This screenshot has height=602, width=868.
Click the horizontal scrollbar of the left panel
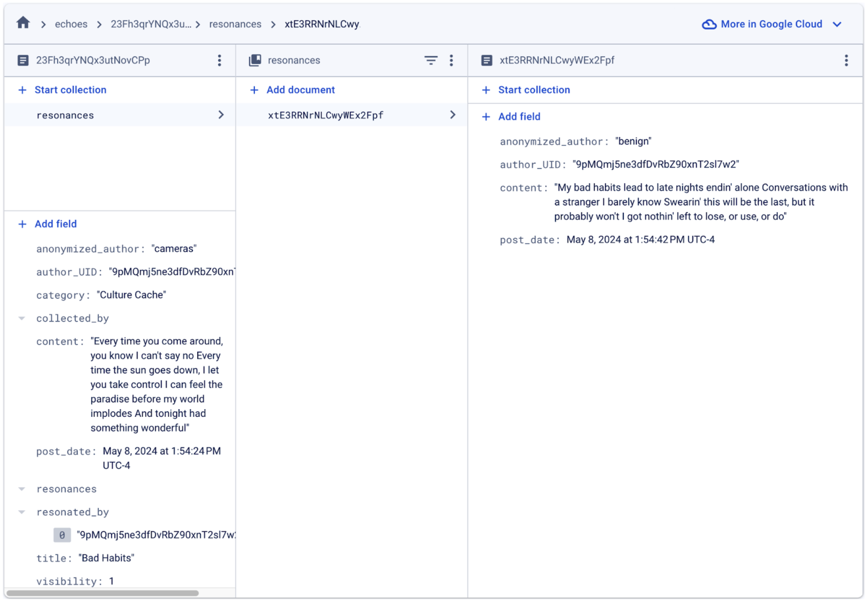[x=102, y=593]
